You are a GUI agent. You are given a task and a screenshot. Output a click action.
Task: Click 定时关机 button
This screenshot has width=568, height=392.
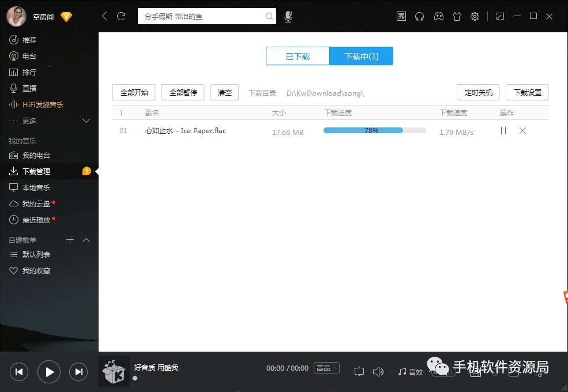[x=478, y=92]
